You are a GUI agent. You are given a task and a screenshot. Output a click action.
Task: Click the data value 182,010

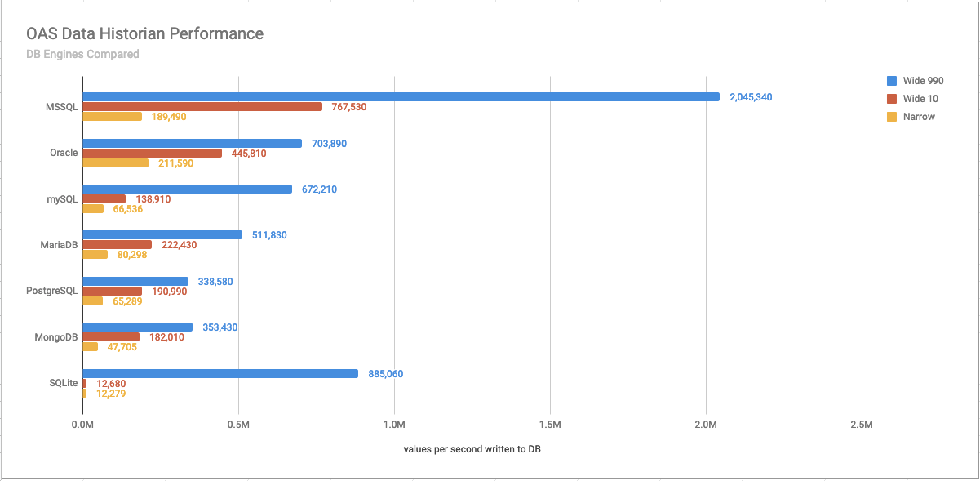pyautogui.click(x=166, y=337)
